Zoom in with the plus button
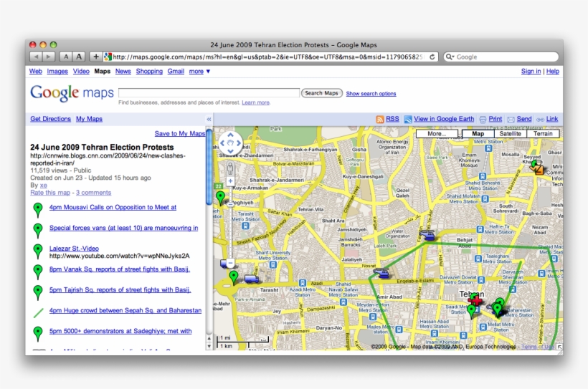 [230, 181]
